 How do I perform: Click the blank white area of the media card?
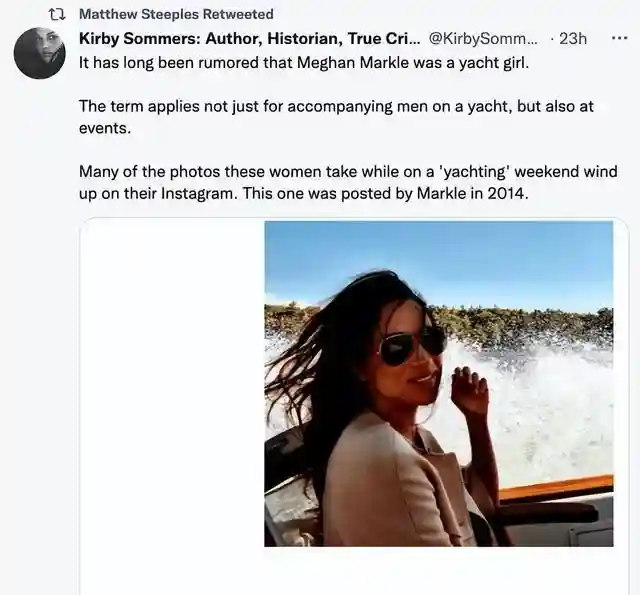tap(172, 400)
